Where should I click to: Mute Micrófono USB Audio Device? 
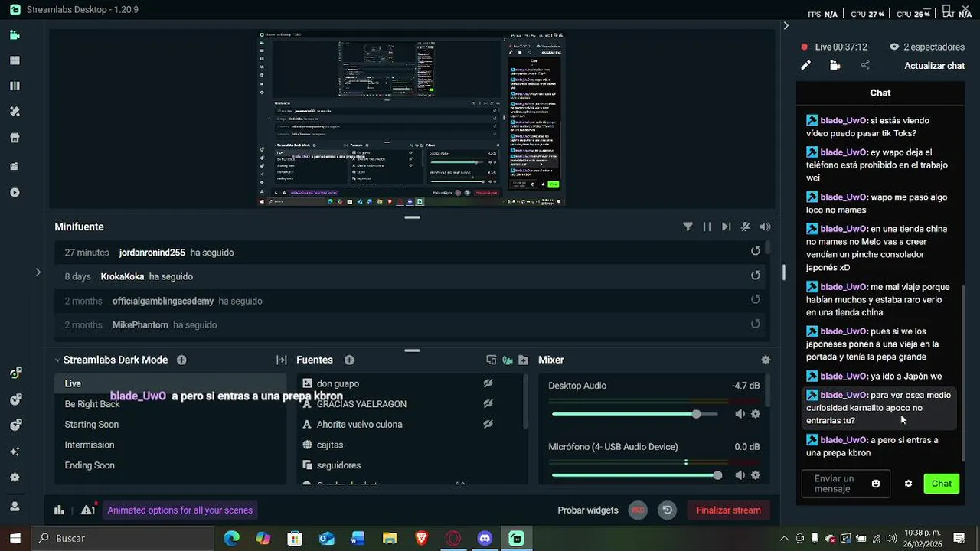point(740,475)
